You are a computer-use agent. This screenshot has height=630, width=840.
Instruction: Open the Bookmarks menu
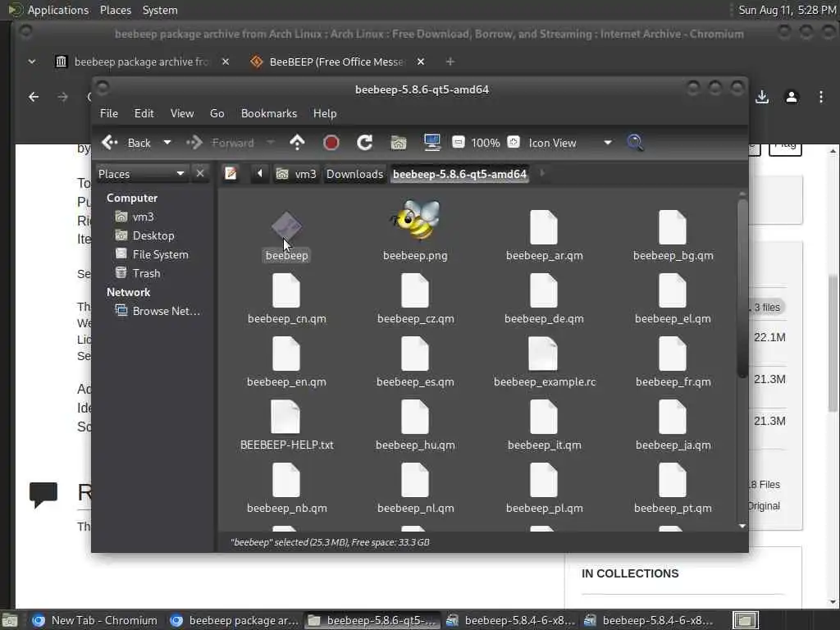[x=269, y=113]
